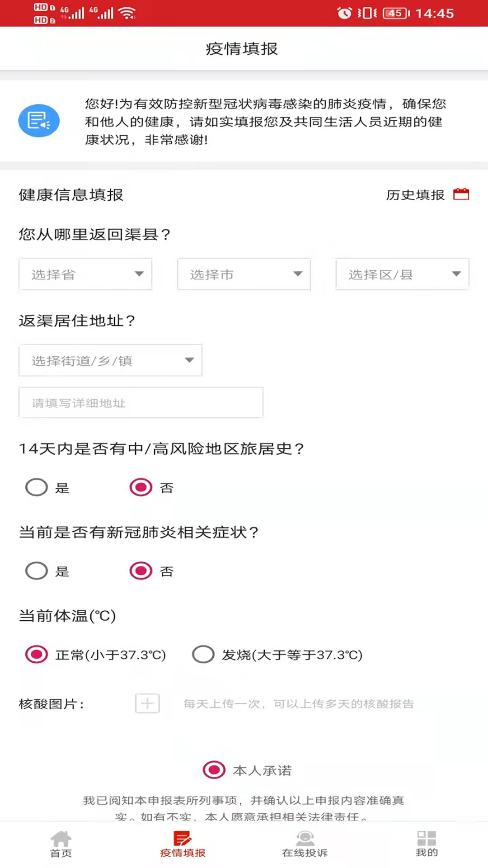Viewport: 488px width, 868px height.
Task: Expand the 选择区/县 district dropdown
Action: tap(402, 274)
